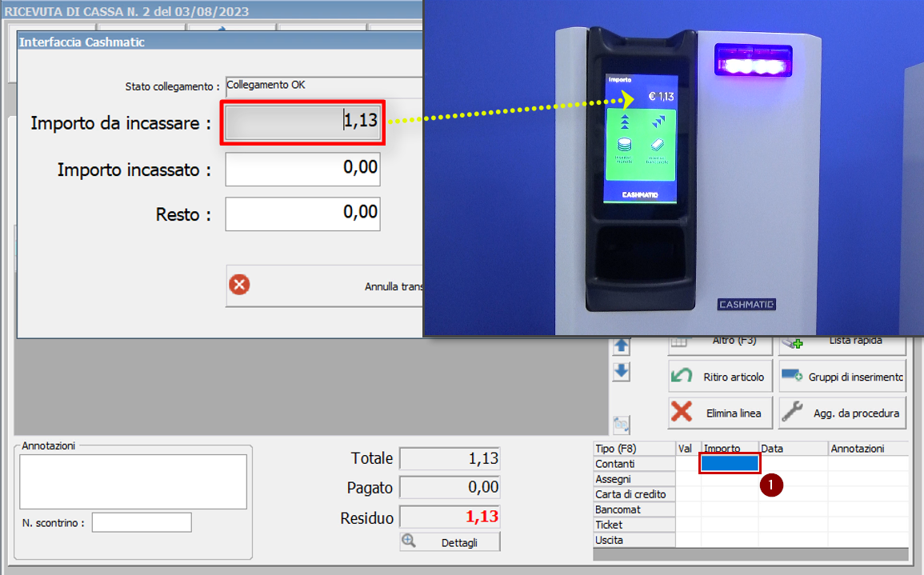Click the red cancel icon on Annulla transazione
Viewport: 924px width, 575px height.
point(240,285)
